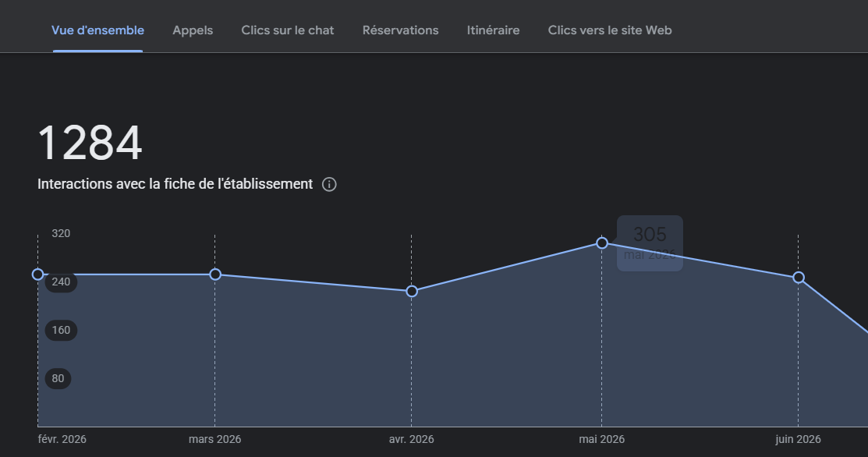Viewport: 868px width, 457px height.
Task: Click the avr. 2026 axis label
Action: tap(411, 439)
